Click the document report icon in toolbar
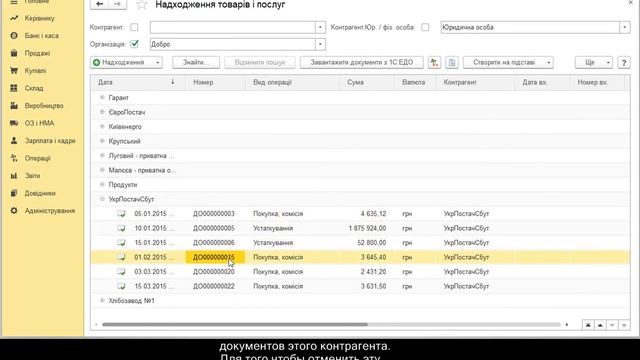The image size is (640, 360). coord(452,62)
